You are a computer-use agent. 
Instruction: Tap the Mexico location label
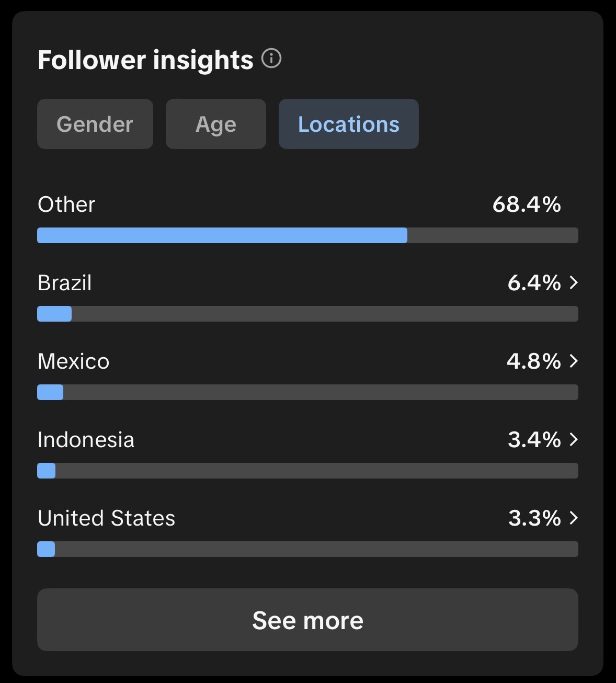pos(74,361)
